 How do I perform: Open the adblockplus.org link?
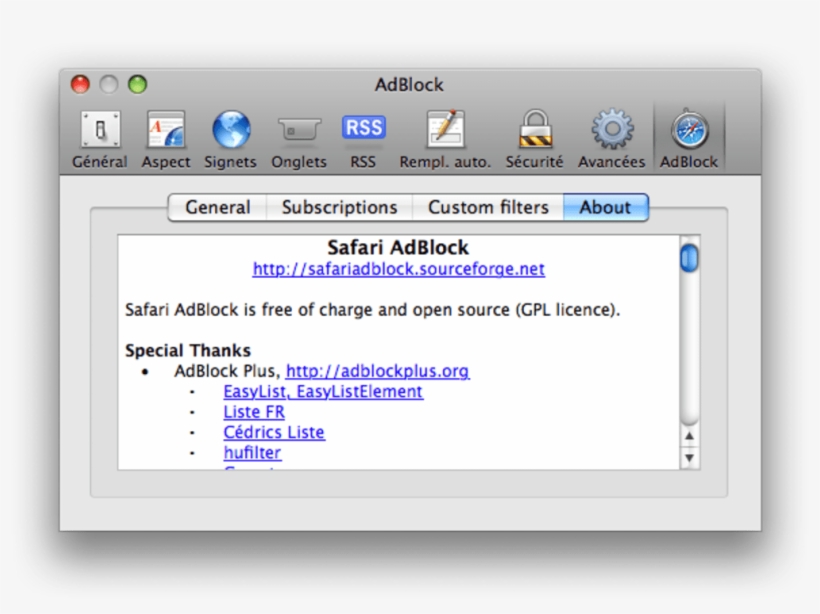(378, 371)
